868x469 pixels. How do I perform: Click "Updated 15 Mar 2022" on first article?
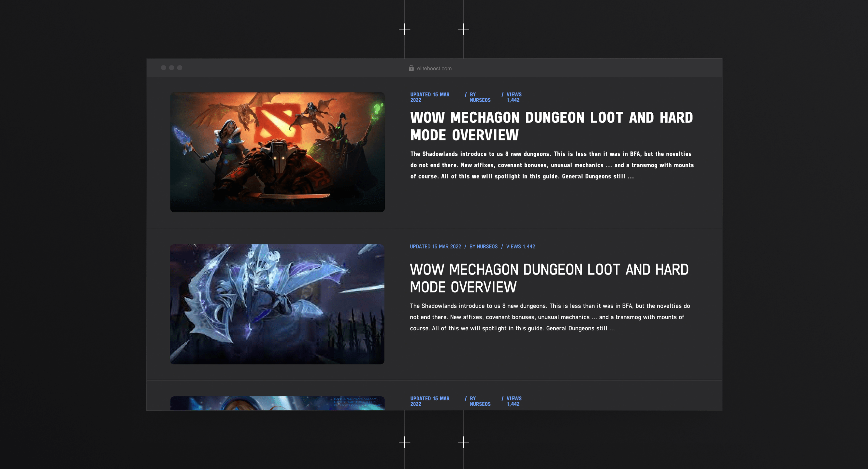(x=430, y=97)
